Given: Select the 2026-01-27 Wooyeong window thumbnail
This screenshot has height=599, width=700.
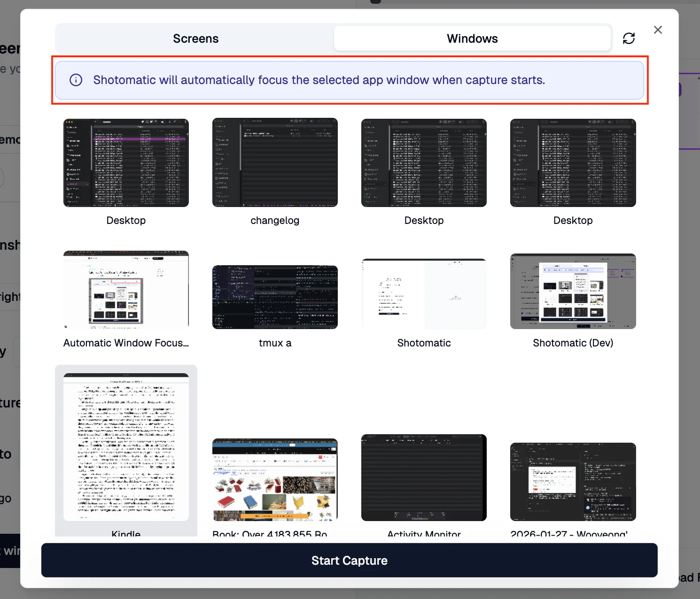Looking at the screenshot, I should coord(573,482).
